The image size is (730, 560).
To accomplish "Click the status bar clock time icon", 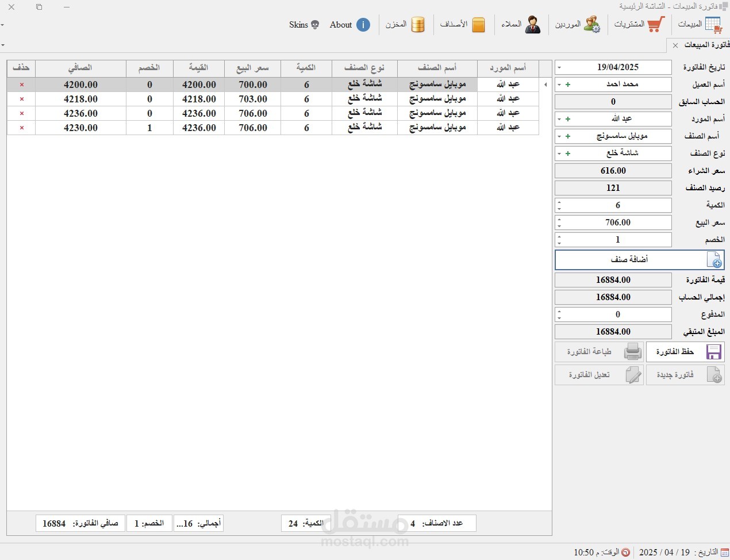I will click(x=626, y=552).
